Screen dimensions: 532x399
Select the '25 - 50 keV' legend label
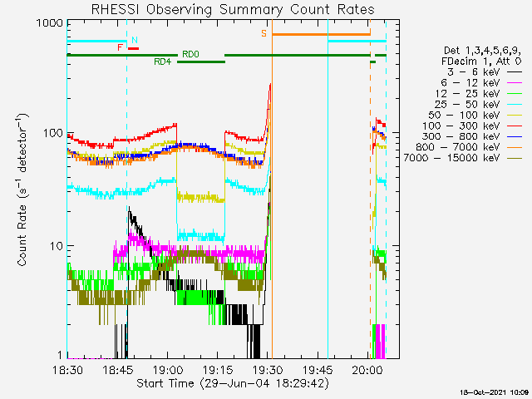coord(467,104)
